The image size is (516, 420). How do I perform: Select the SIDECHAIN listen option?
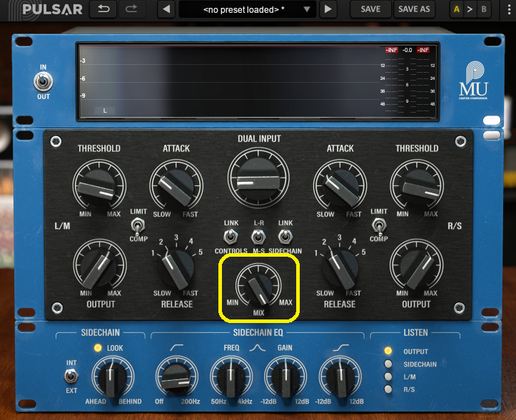point(388,364)
